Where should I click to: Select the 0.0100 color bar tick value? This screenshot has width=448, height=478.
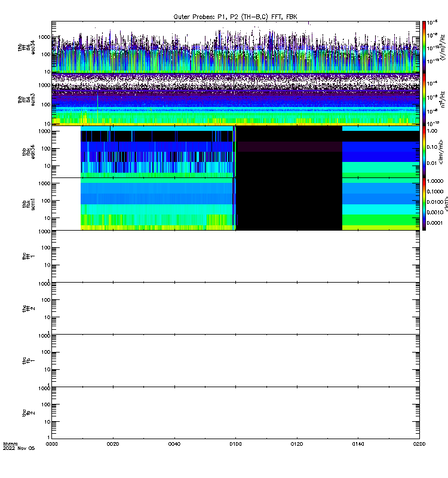point(435,202)
